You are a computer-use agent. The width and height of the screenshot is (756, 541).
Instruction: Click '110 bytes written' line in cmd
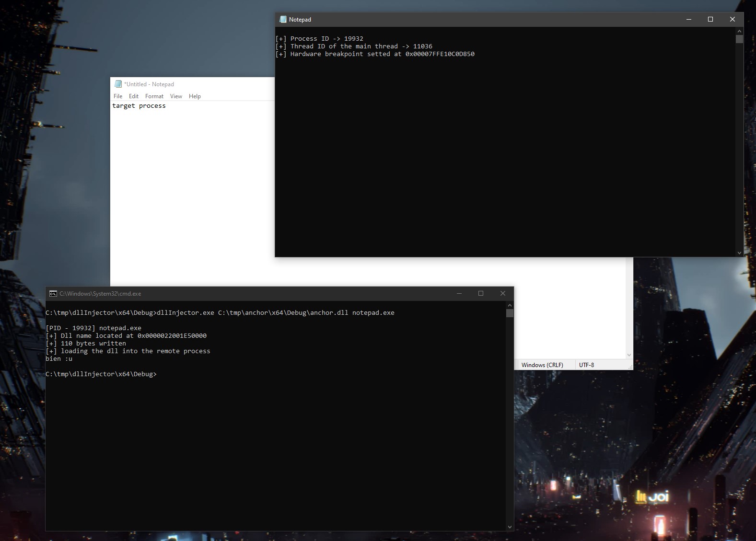(86, 344)
